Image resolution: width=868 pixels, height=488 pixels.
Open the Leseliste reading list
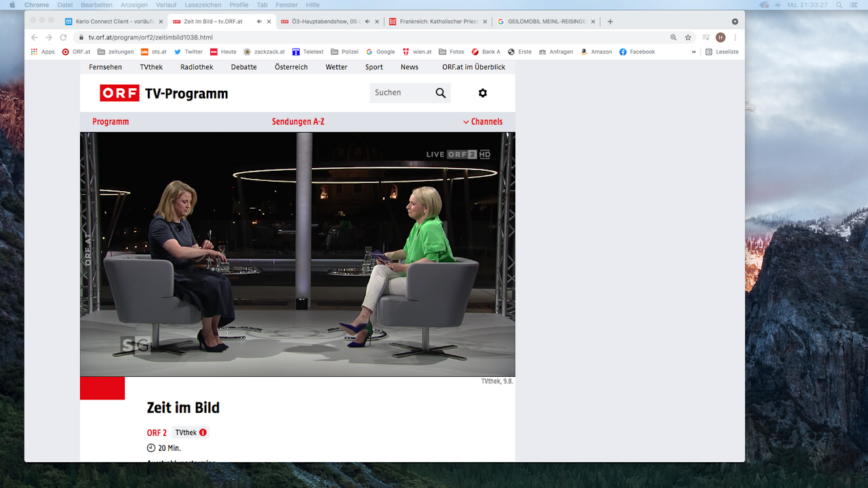[x=722, y=52]
